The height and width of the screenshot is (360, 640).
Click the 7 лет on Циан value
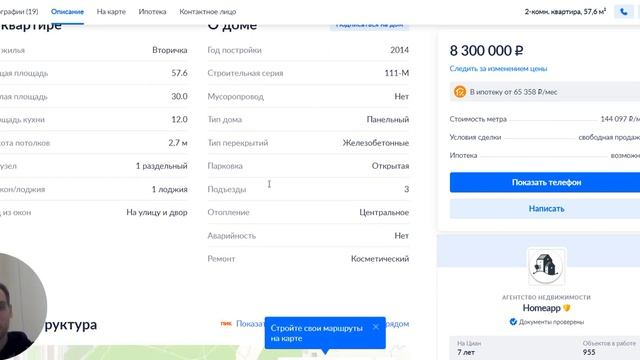tap(466, 352)
